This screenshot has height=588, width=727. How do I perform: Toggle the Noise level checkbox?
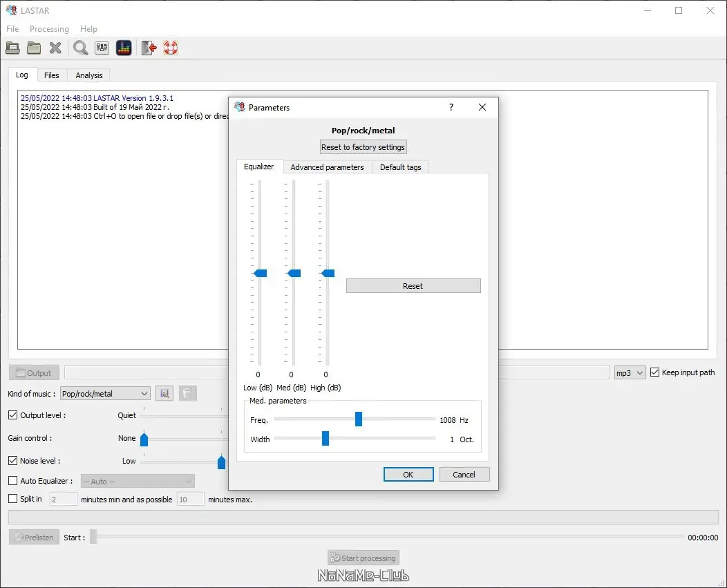[13, 460]
